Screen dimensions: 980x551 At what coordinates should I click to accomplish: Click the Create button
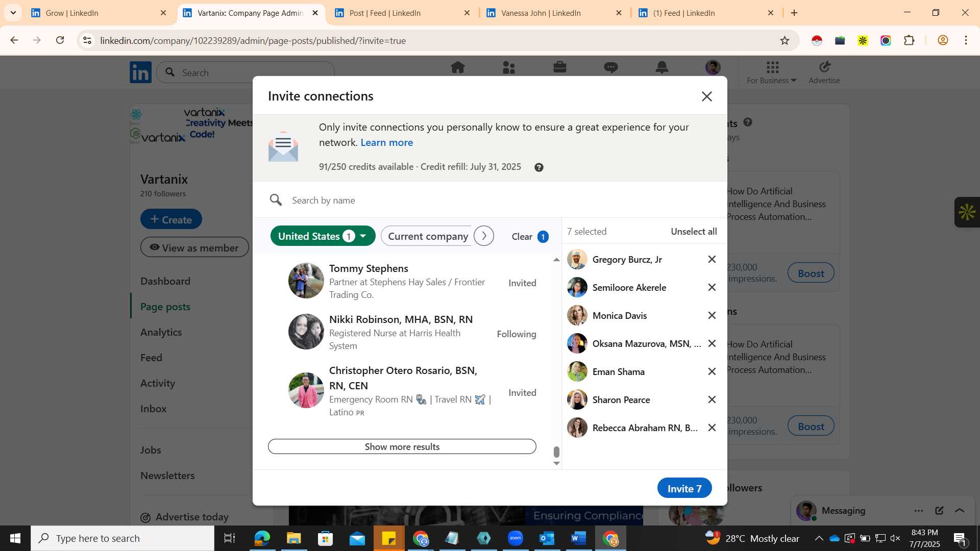click(171, 219)
